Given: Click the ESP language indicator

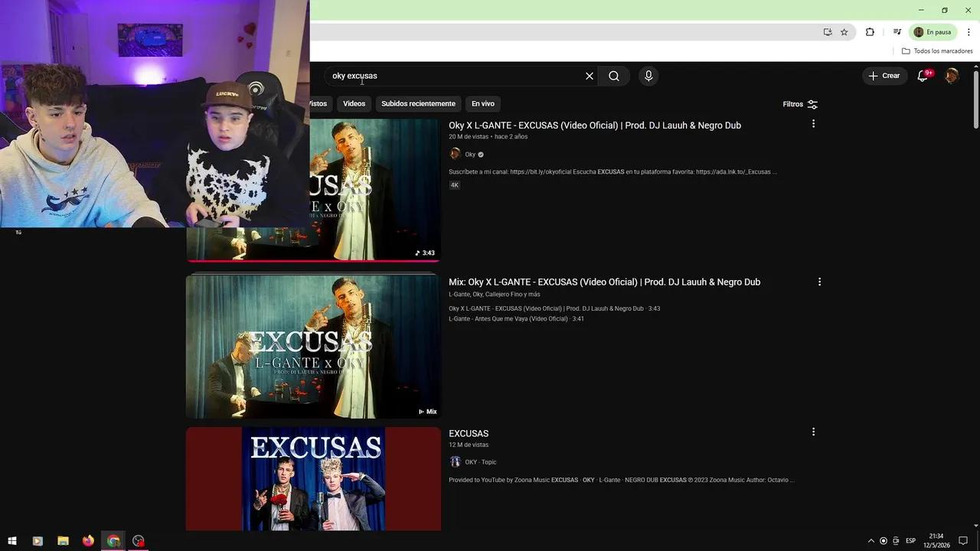Looking at the screenshot, I should coord(910,541).
